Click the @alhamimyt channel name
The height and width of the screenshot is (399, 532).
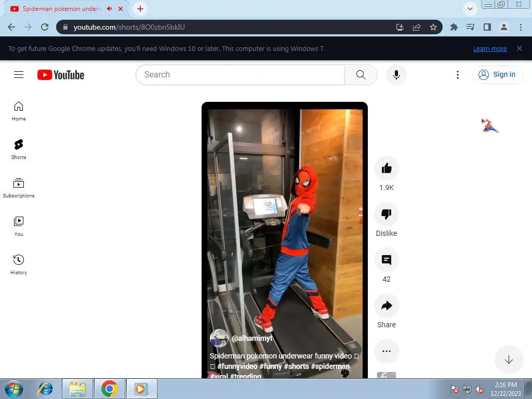[252, 338]
